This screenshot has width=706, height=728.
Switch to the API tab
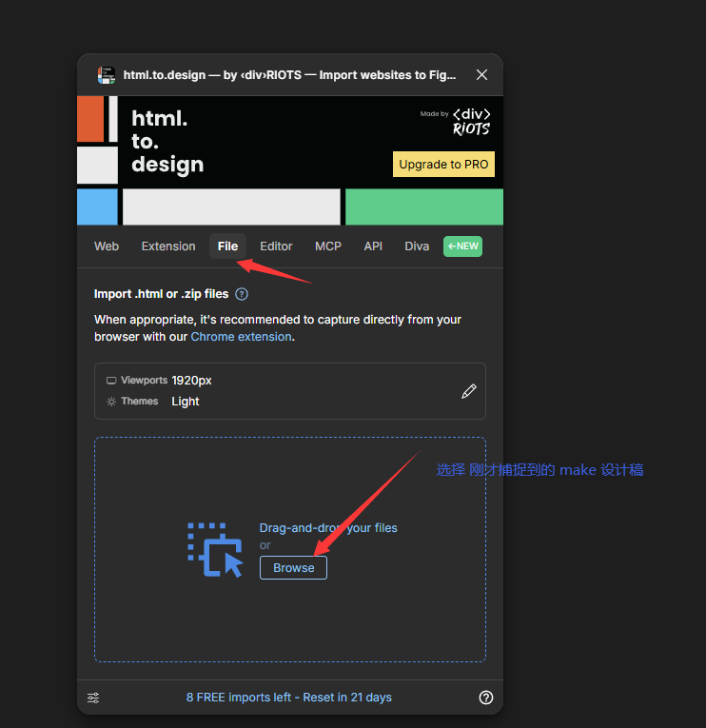(373, 246)
